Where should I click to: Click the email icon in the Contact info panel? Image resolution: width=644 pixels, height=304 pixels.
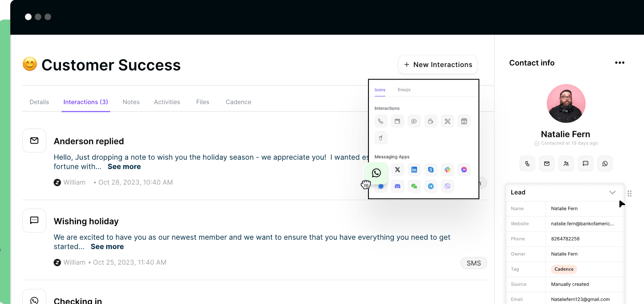click(x=546, y=164)
